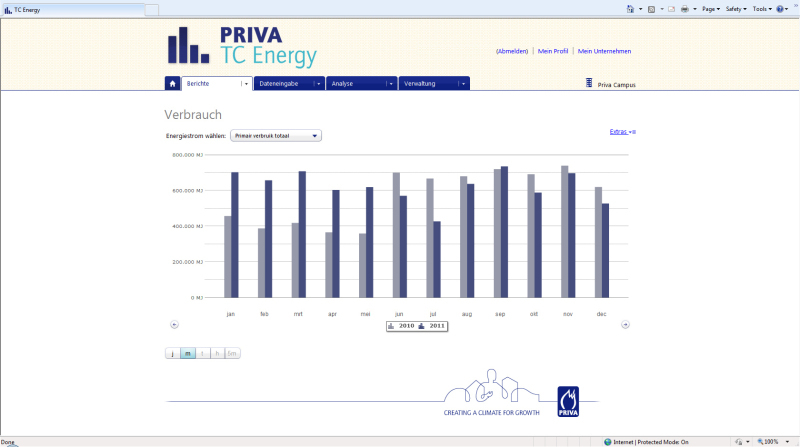Select the daily 't' interval button
This screenshot has height=447, width=800.
point(203,353)
